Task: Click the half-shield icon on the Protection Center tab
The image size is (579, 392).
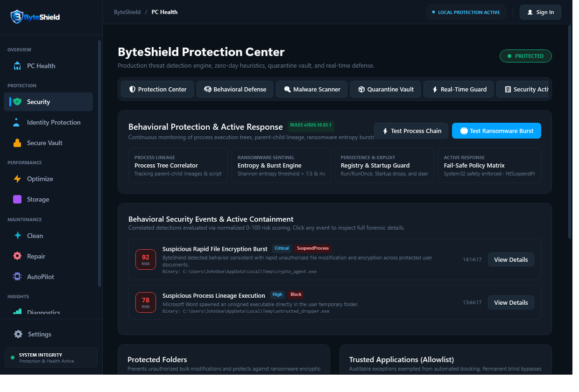Action: click(132, 89)
